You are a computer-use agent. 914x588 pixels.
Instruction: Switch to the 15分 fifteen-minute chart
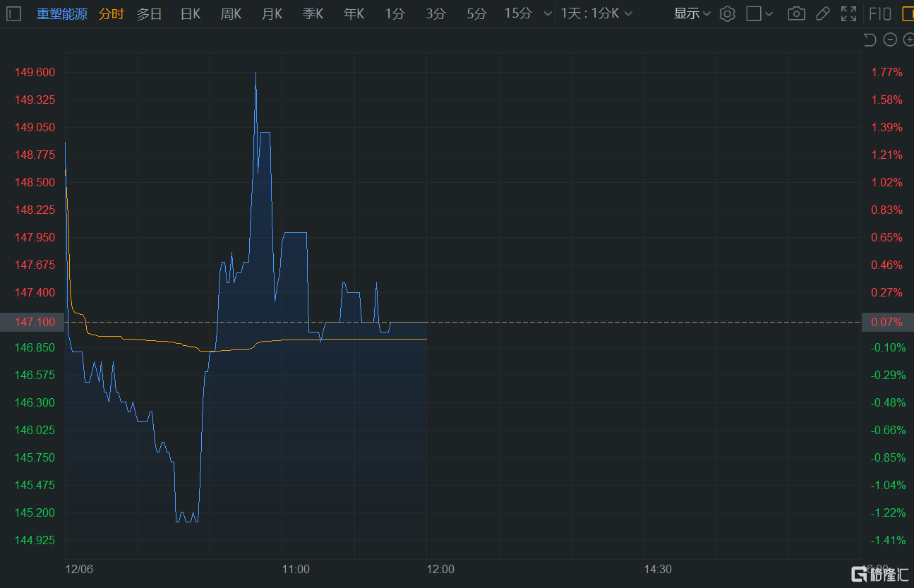coord(518,13)
